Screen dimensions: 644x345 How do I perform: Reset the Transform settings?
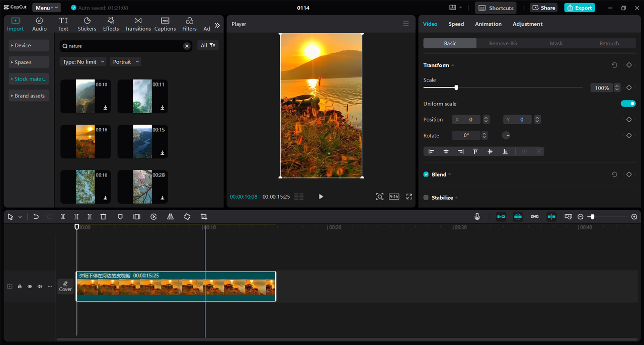coord(614,65)
